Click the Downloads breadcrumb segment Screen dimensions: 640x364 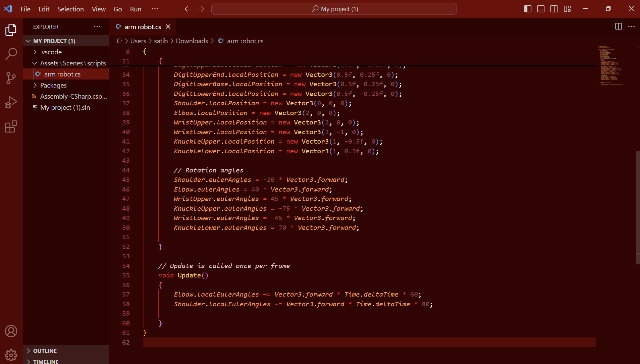point(192,41)
